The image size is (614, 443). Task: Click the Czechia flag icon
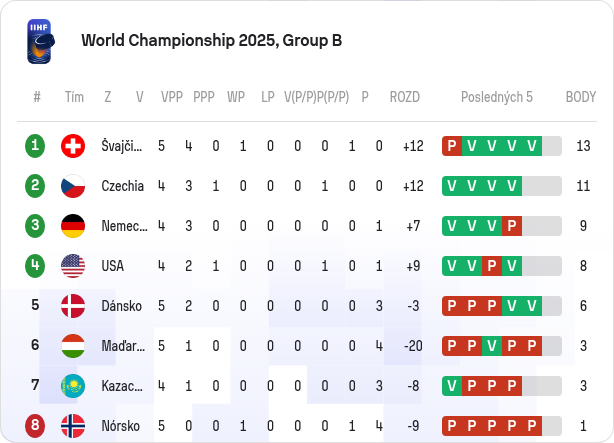pyautogui.click(x=73, y=186)
